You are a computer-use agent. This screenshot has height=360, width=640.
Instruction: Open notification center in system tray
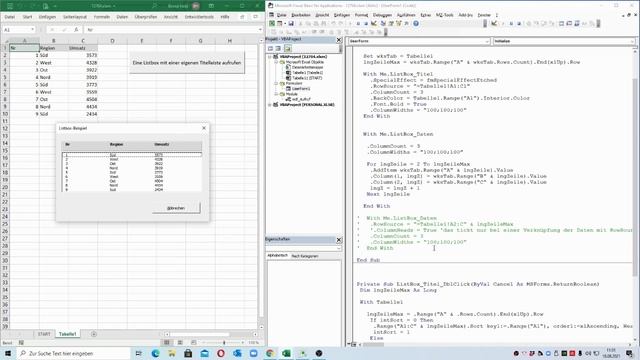point(630,353)
